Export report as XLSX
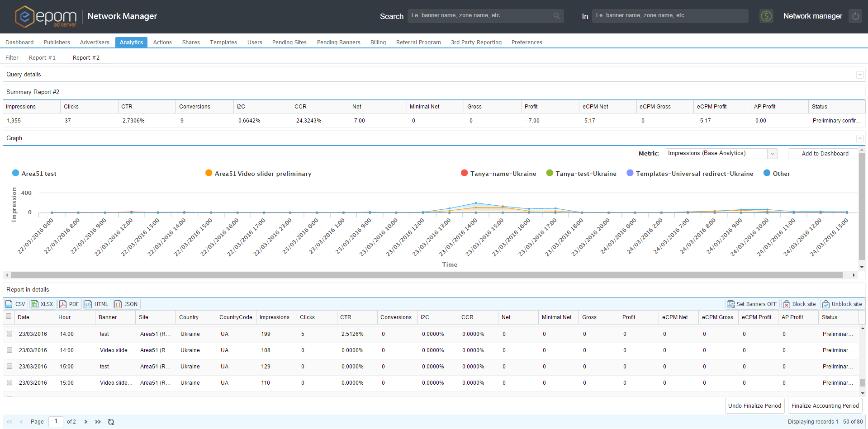The image size is (868, 429). (42, 304)
